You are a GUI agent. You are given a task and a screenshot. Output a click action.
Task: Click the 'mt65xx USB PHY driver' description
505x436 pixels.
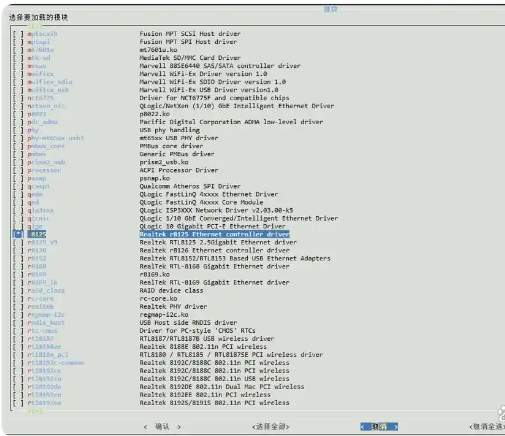(179, 138)
